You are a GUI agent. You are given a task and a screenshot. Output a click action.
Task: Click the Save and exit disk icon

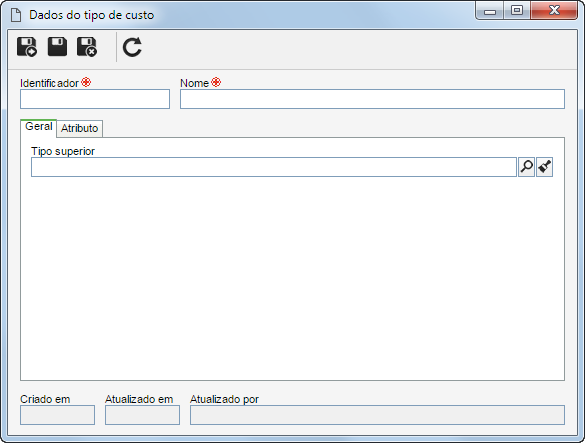(x=87, y=47)
